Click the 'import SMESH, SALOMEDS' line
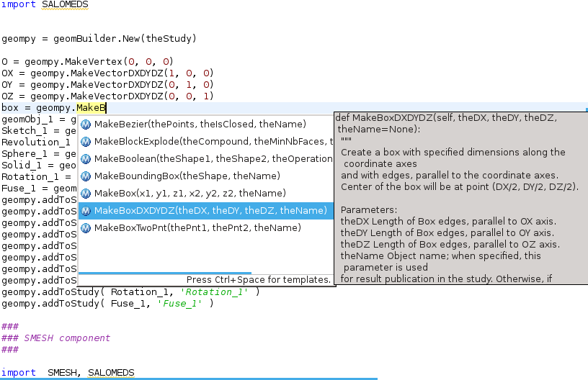 tap(68, 373)
